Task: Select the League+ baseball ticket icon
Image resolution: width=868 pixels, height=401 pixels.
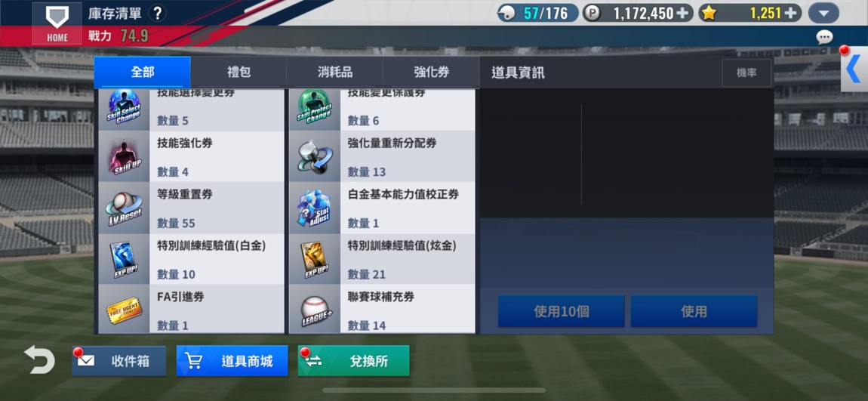Action: [x=314, y=310]
